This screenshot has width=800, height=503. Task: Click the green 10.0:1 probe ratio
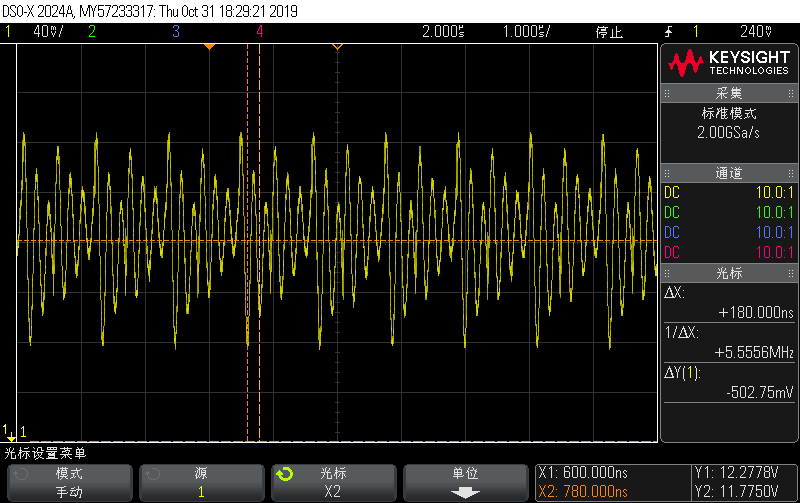[x=774, y=212]
